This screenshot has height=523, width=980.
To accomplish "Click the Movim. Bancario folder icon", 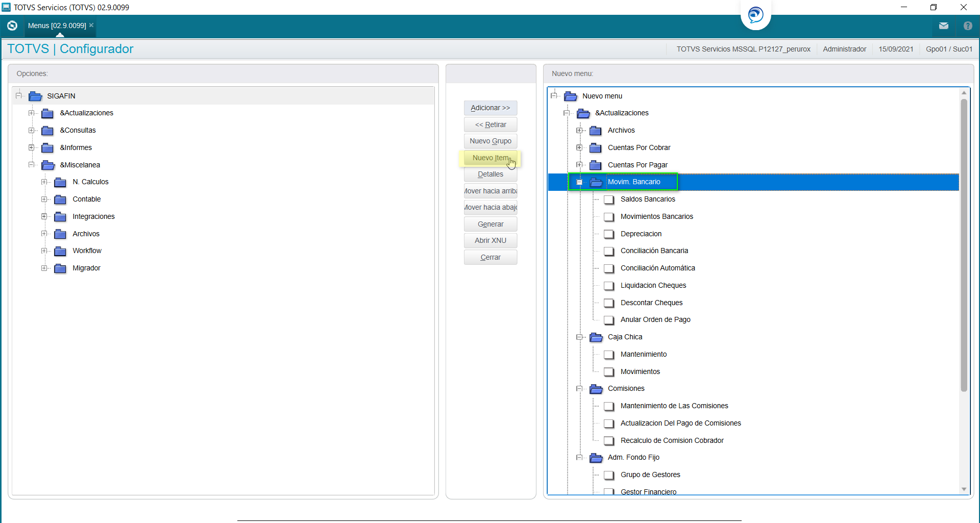I will point(596,182).
